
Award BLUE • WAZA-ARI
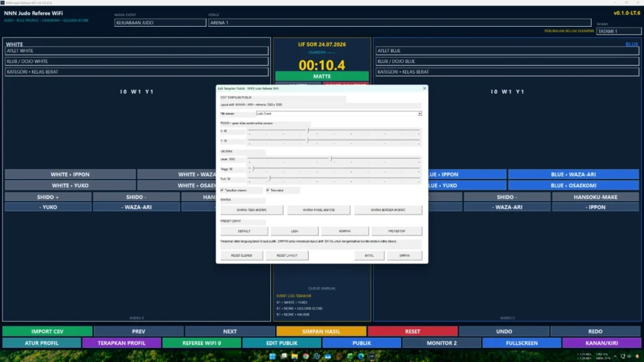point(574,174)
